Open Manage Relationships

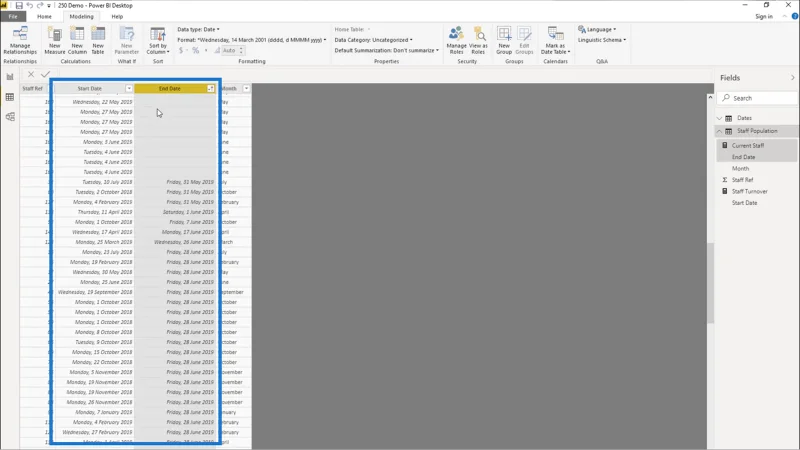point(20,40)
